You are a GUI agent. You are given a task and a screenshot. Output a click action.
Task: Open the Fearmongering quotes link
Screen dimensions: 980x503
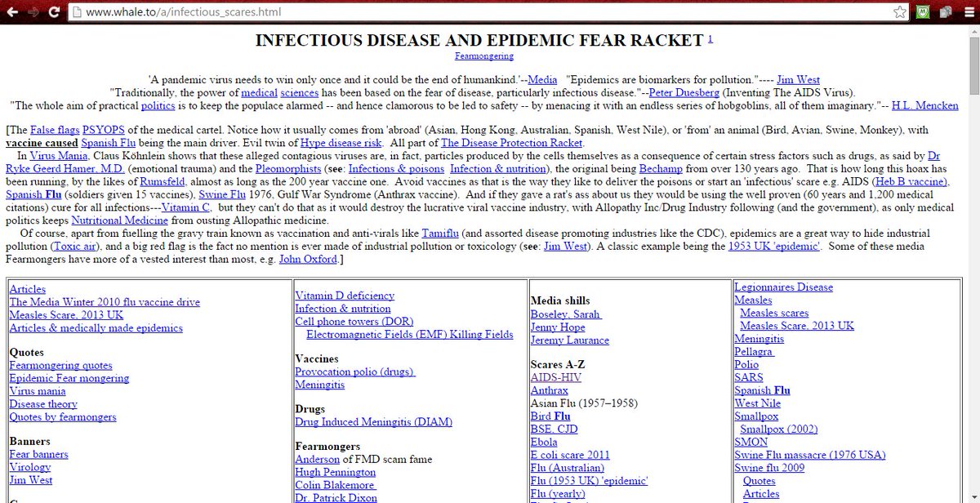[x=60, y=366]
